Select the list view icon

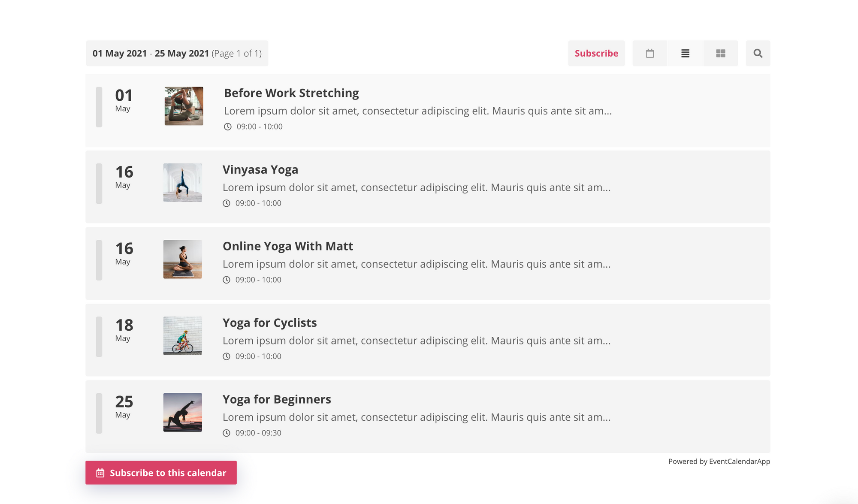click(686, 53)
